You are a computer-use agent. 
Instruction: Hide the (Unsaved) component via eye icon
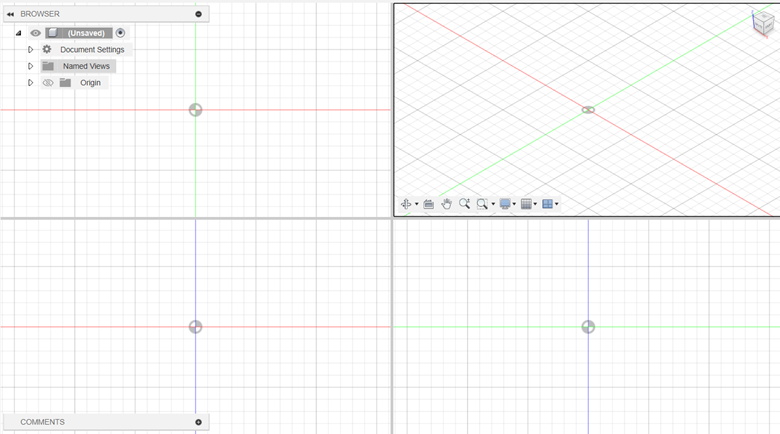35,33
